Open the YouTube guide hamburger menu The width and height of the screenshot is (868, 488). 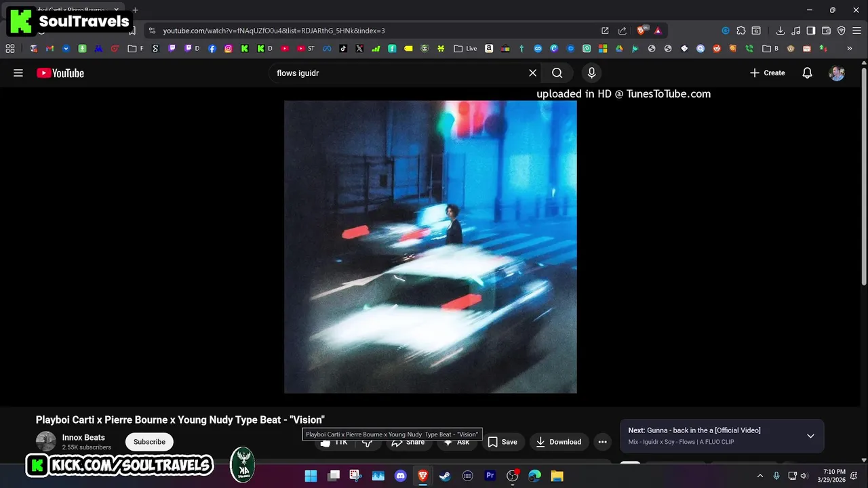pyautogui.click(x=18, y=73)
